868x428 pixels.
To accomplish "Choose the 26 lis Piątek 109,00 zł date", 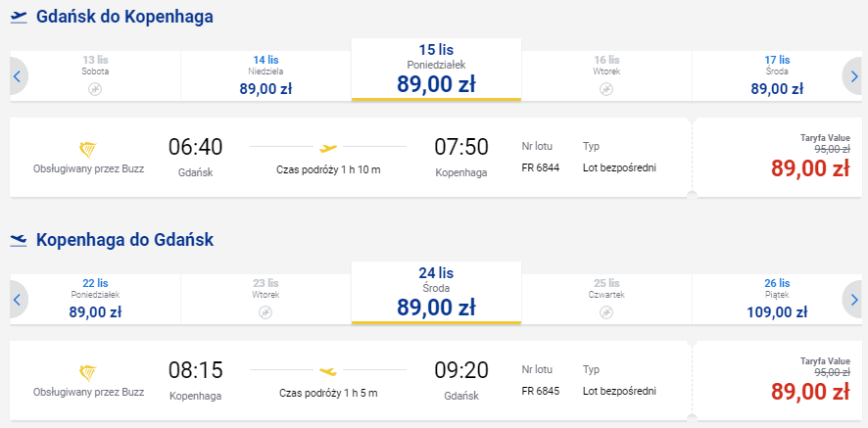I will (777, 300).
